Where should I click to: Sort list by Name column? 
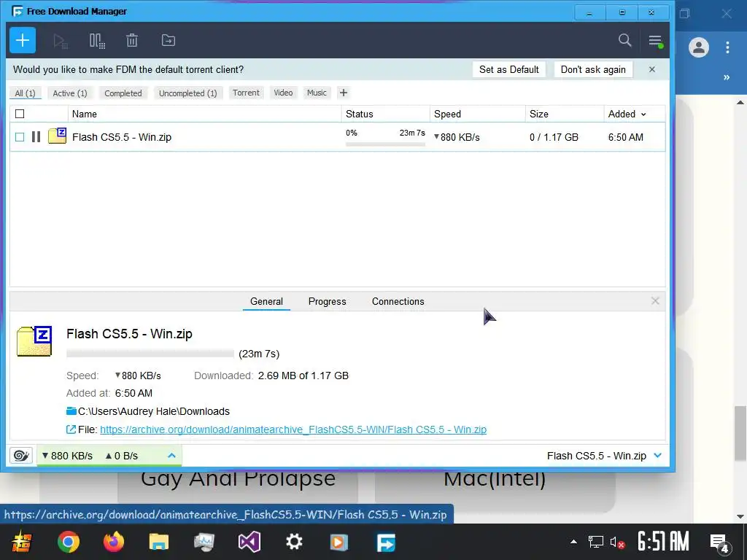(x=205, y=114)
